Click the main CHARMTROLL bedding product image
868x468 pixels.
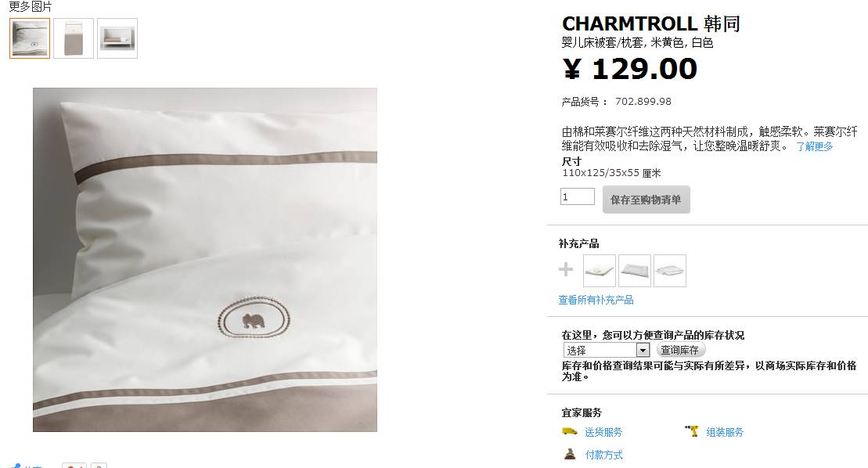[x=205, y=260]
